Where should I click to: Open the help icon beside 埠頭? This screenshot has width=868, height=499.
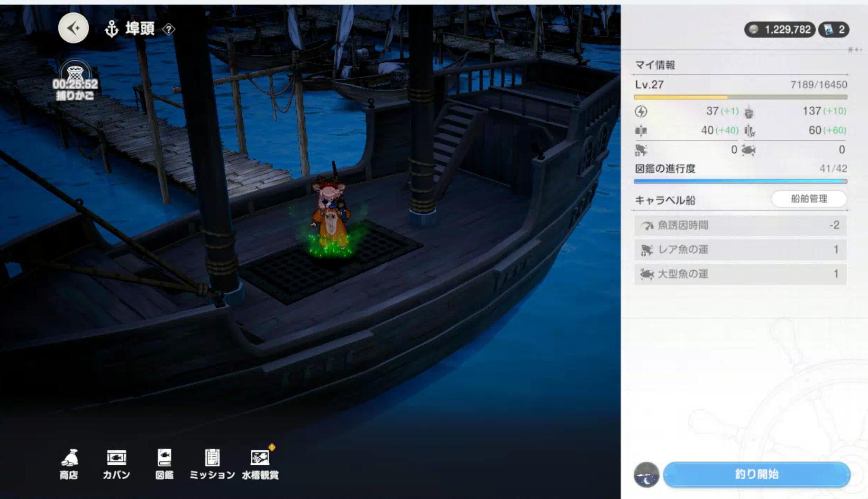pyautogui.click(x=168, y=29)
